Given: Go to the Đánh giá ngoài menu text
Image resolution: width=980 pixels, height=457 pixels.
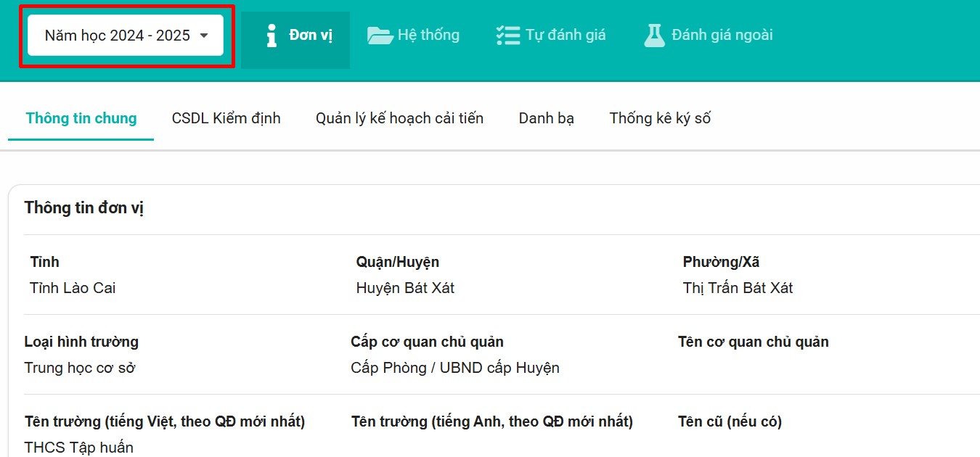Looking at the screenshot, I should [x=722, y=35].
